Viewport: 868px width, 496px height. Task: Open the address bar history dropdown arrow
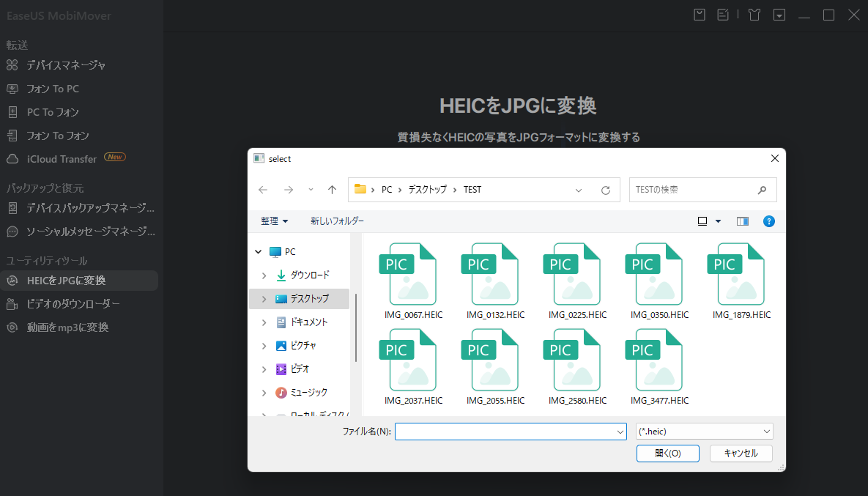click(x=579, y=189)
